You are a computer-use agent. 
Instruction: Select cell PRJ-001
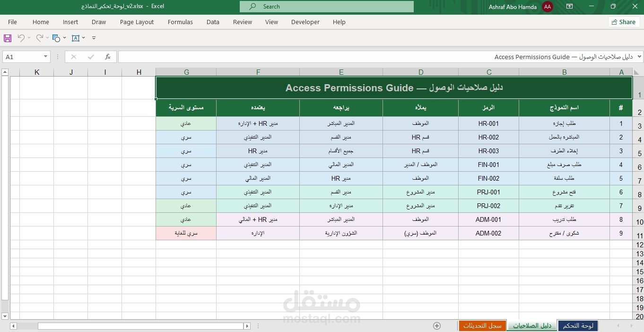pos(489,192)
